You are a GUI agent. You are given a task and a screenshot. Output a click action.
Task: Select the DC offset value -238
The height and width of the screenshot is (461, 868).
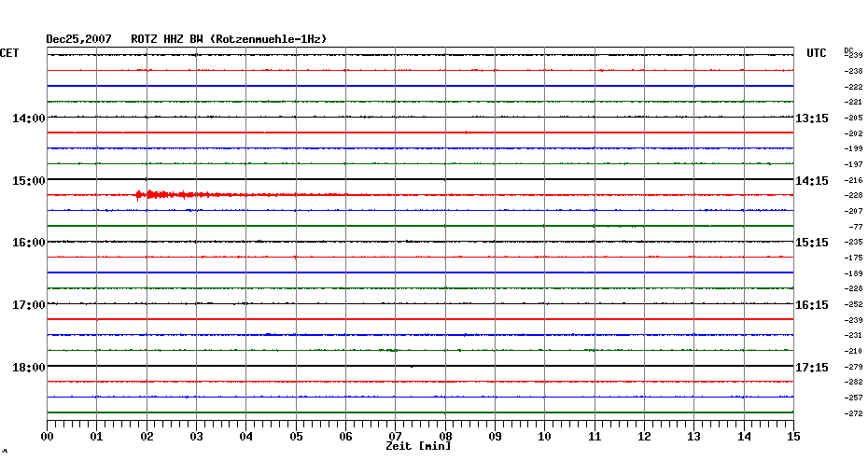click(x=854, y=71)
